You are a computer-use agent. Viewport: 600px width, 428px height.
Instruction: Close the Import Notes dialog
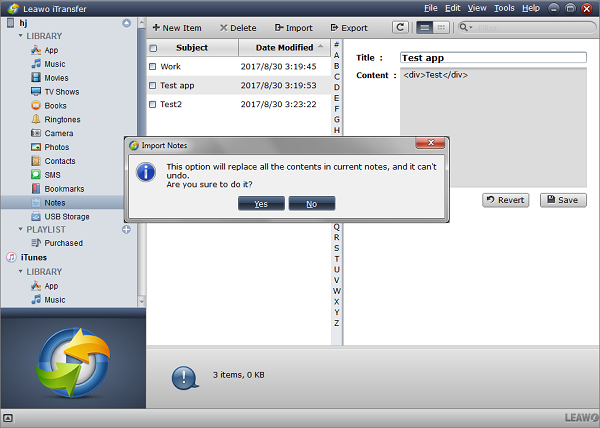pos(430,143)
